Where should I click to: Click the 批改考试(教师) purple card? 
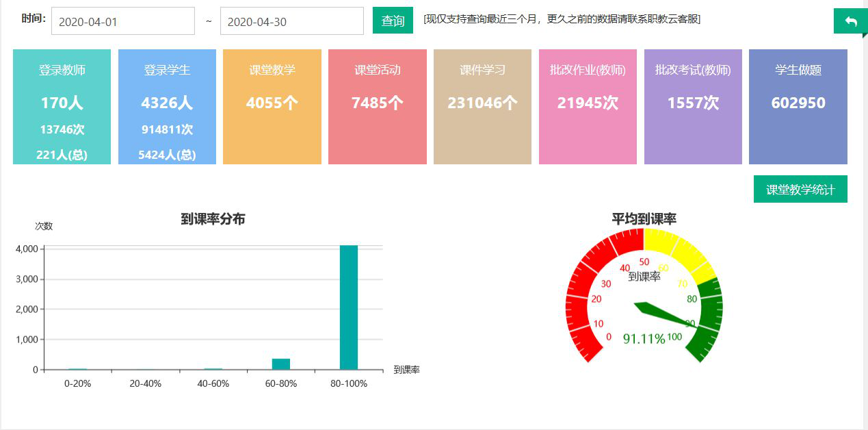coord(693,107)
